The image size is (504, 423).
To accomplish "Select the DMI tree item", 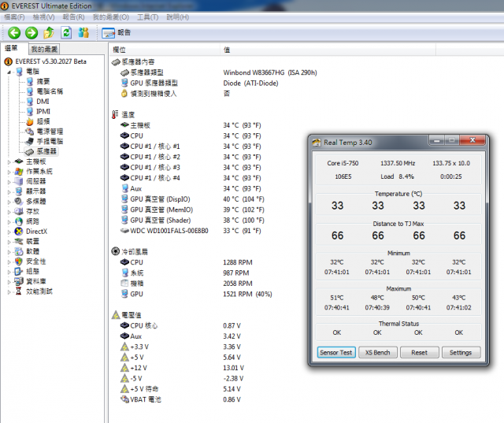I will (43, 102).
